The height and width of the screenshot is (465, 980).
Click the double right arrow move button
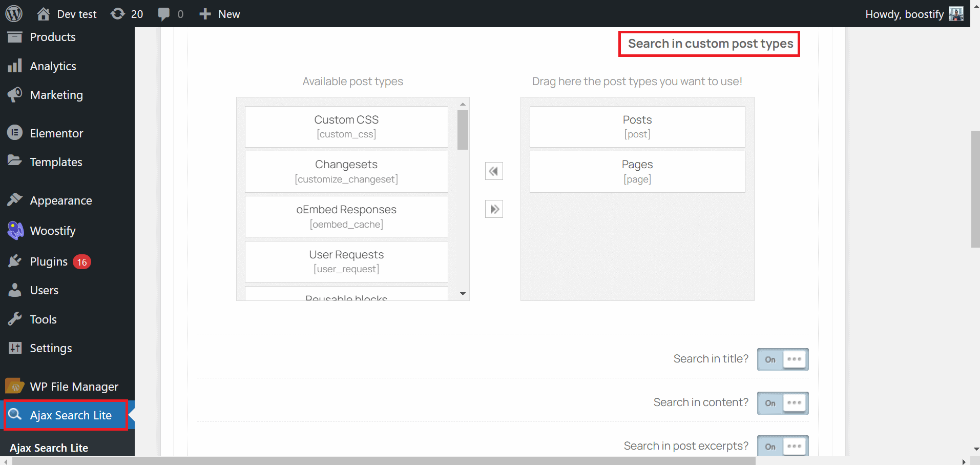click(494, 209)
